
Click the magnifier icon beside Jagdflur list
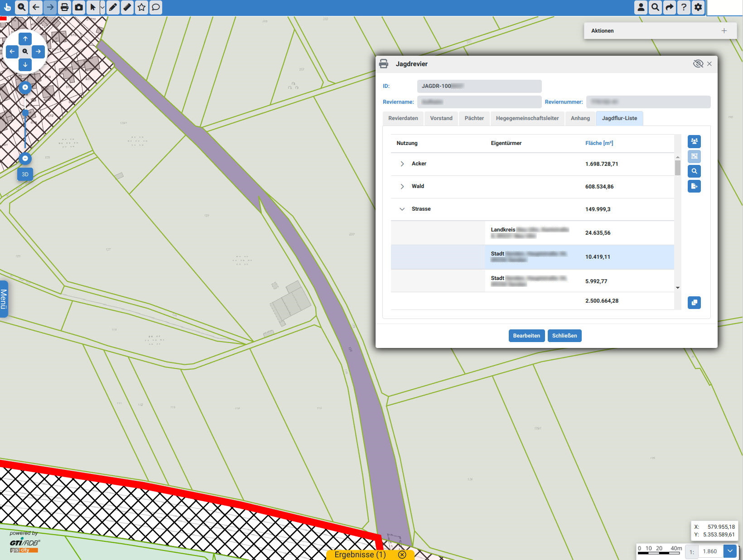coord(694,171)
